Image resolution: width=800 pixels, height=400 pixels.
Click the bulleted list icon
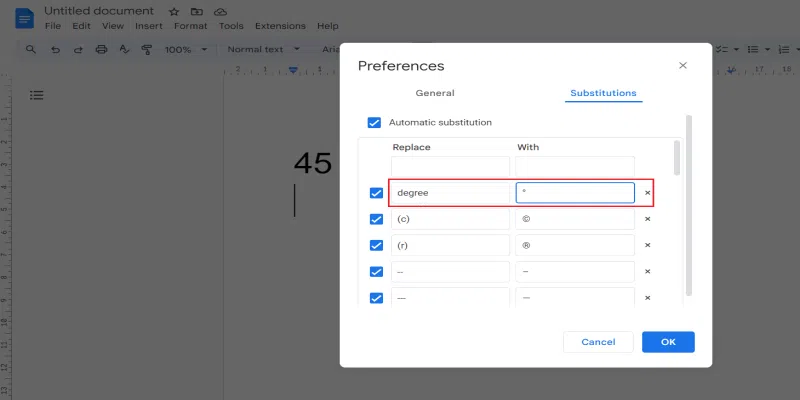[x=753, y=49]
